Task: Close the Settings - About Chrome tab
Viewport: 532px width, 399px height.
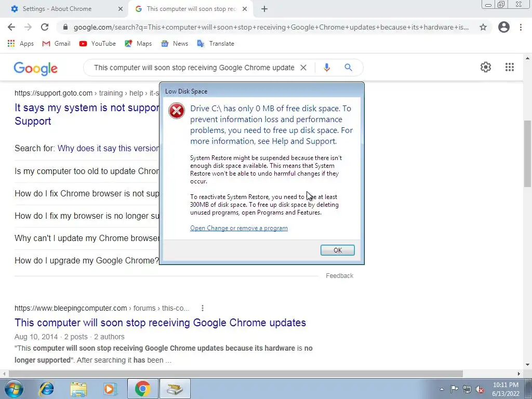Action: click(121, 9)
